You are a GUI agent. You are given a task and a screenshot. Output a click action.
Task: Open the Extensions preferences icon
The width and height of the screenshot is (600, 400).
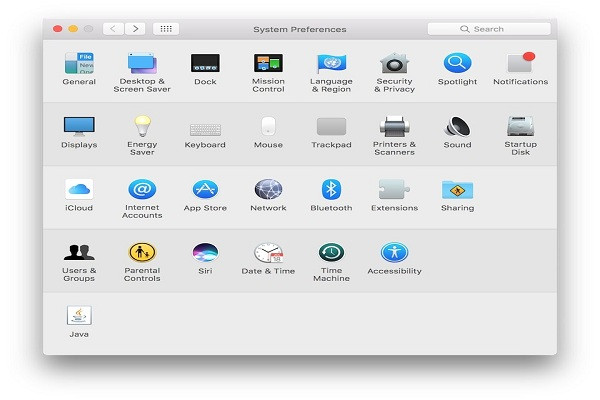click(395, 189)
